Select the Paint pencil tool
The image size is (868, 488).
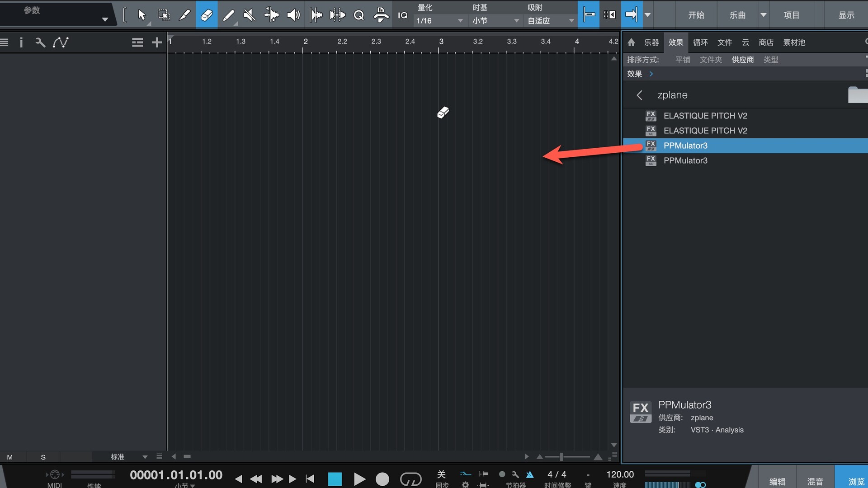(229, 15)
